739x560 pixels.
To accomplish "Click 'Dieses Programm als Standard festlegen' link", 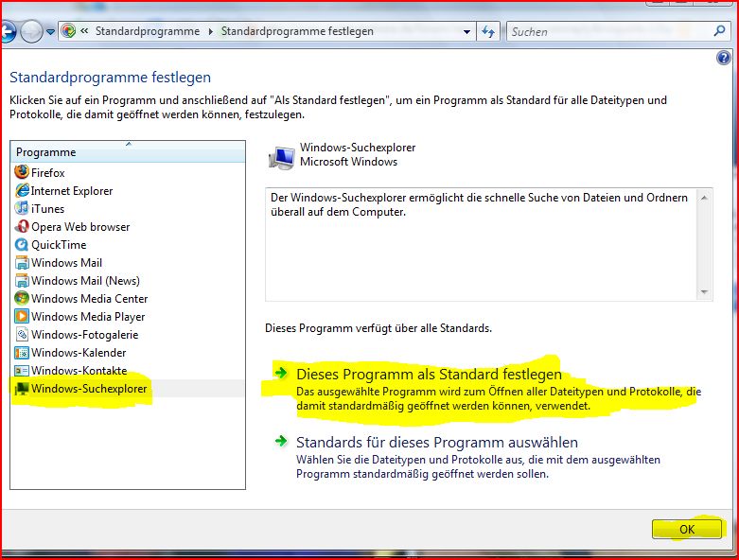I will point(429,374).
